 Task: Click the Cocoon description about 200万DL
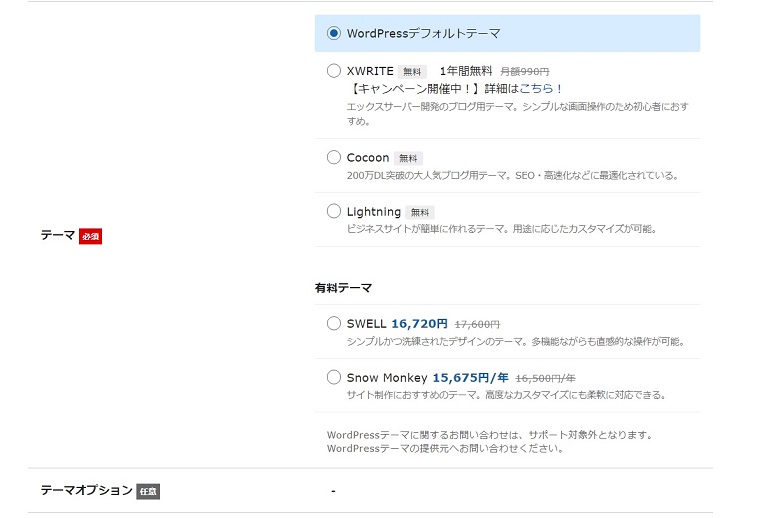tap(512, 175)
